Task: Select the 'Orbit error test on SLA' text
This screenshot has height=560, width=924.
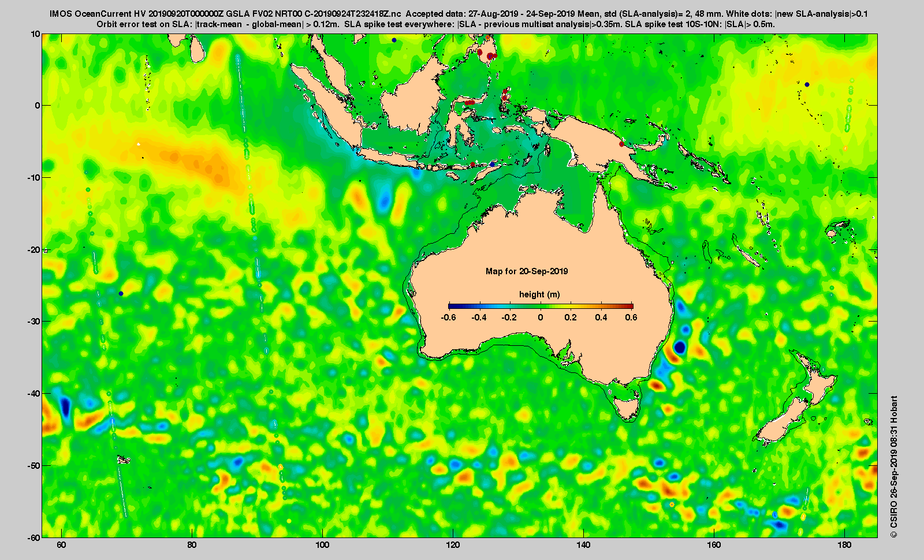Action: 144,24
